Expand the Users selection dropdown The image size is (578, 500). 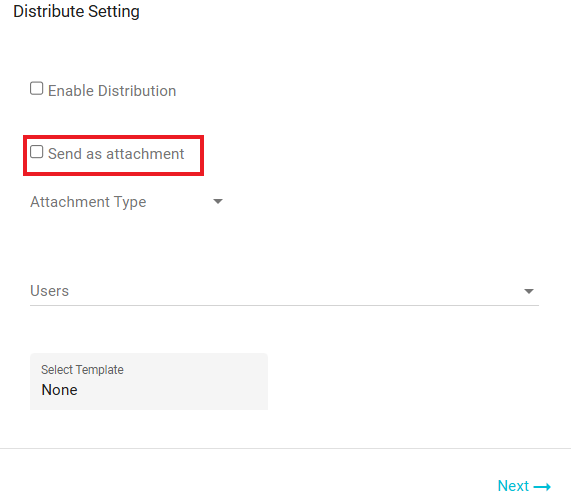(x=284, y=291)
